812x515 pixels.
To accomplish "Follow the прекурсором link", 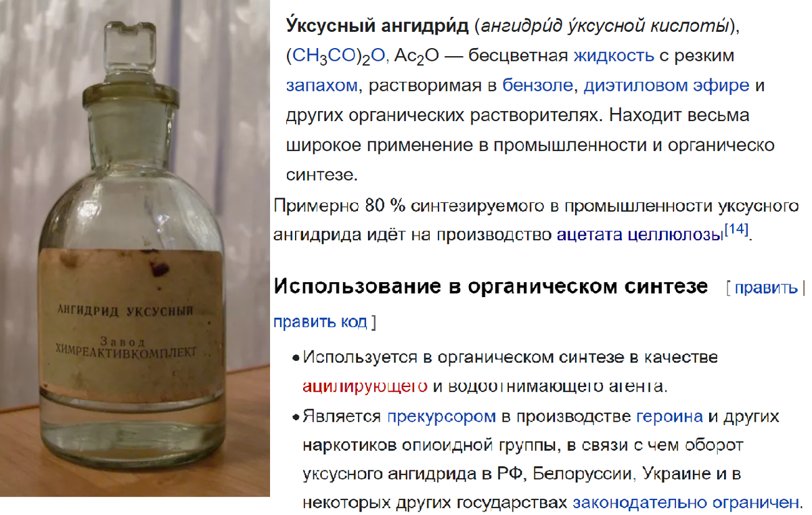I will [441, 416].
